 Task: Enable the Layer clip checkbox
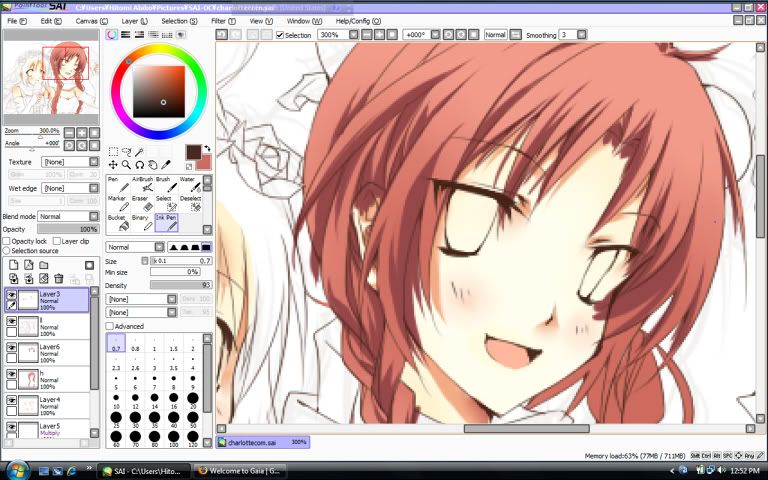coord(57,241)
